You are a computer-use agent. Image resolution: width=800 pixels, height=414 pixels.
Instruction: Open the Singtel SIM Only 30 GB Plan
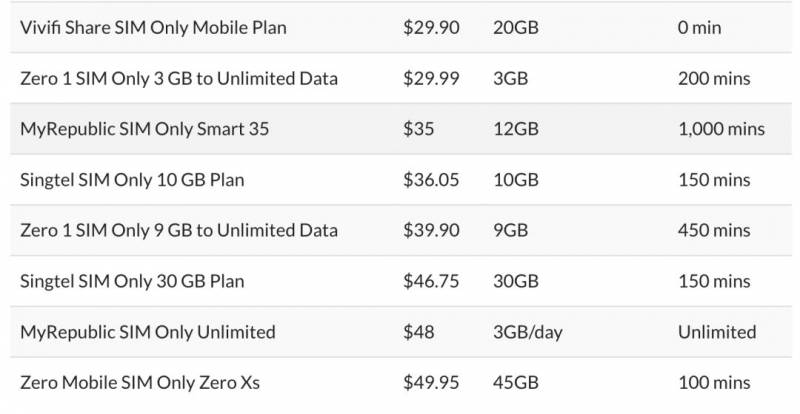tap(132, 281)
